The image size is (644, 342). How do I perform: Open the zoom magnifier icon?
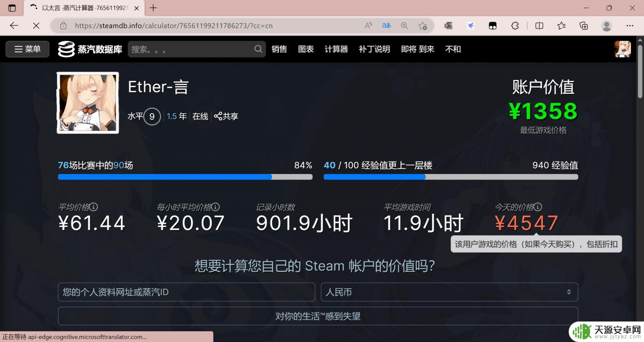pyautogui.click(x=404, y=26)
